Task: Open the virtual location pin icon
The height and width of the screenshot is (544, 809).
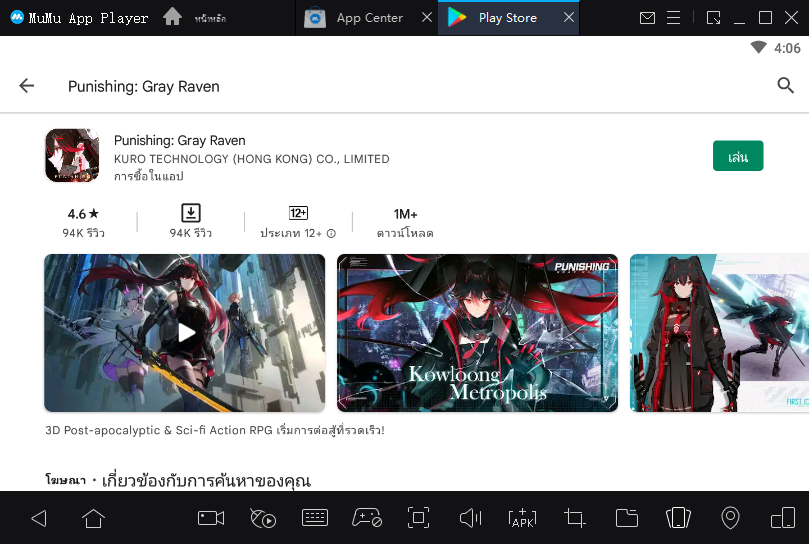Action: 730,518
